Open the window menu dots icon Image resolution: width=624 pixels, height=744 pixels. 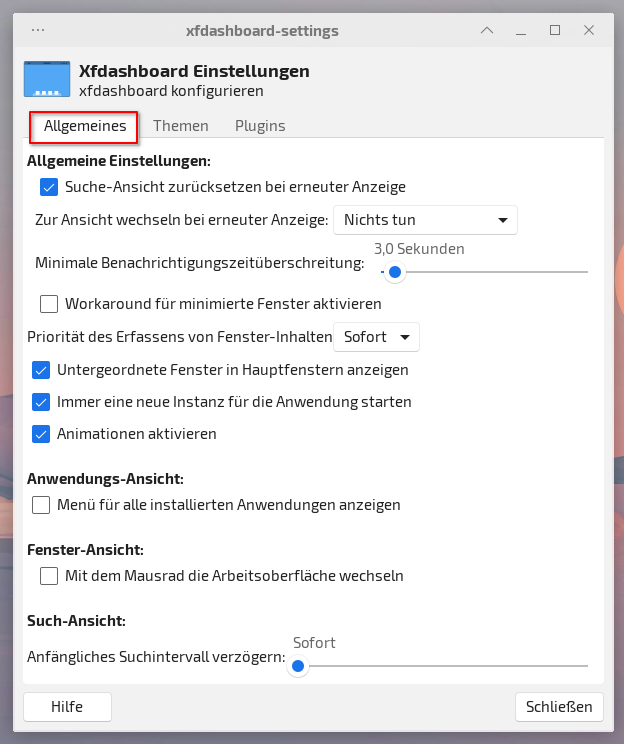[x=38, y=30]
